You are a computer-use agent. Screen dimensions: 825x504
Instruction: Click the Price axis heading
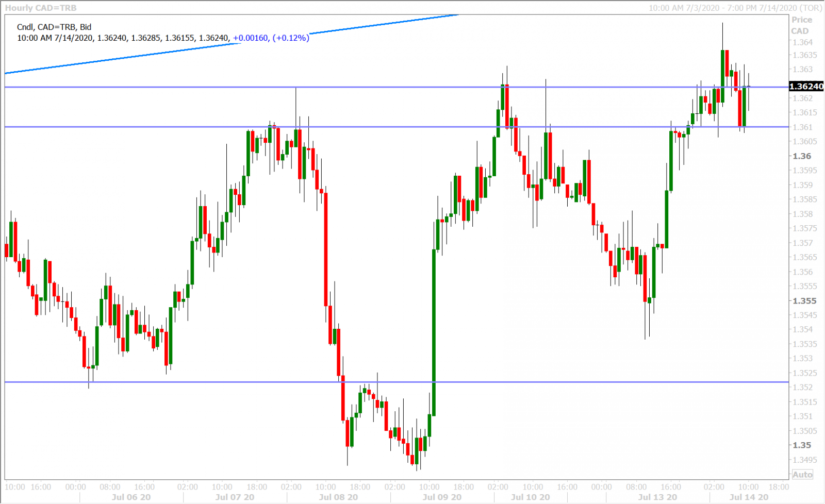tap(802, 20)
